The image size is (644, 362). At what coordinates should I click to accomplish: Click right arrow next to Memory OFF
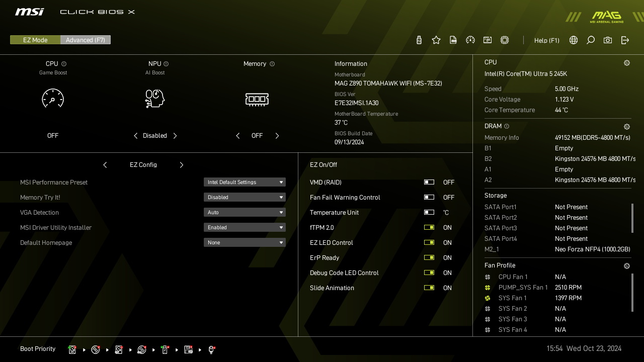click(277, 136)
